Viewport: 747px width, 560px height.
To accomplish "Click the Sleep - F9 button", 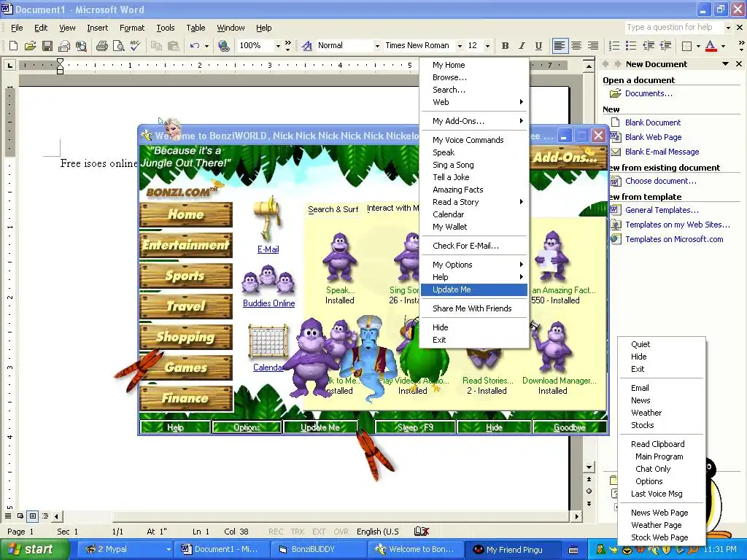I will (415, 427).
